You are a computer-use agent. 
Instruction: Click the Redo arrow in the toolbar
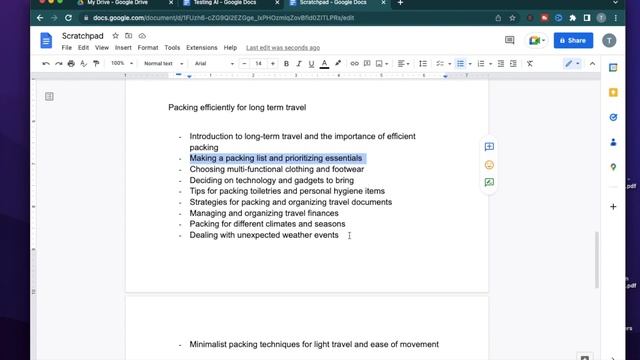click(x=59, y=64)
